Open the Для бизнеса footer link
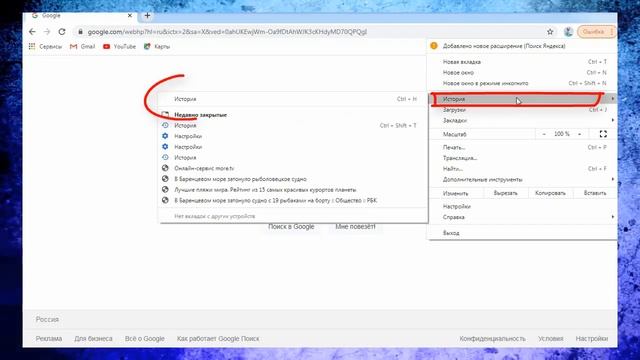 tap(93, 339)
